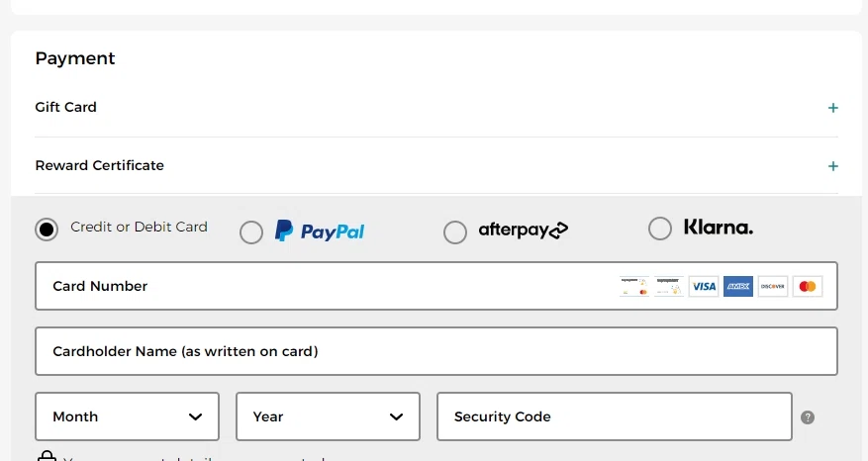This screenshot has width=868, height=461.
Task: Choose the PayPal radio button
Action: (251, 232)
